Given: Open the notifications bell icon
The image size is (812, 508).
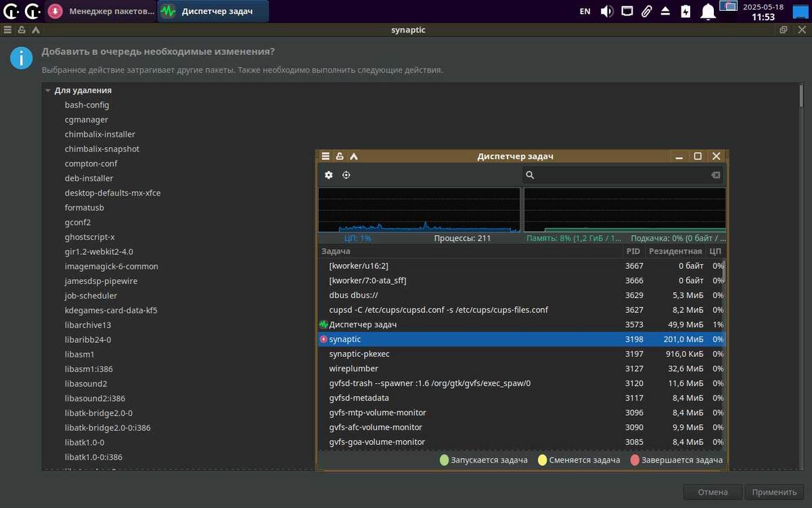Looking at the screenshot, I should coord(708,12).
